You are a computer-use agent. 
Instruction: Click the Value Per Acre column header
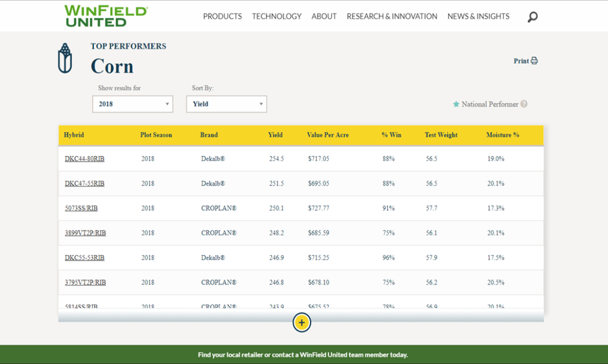[x=328, y=135]
